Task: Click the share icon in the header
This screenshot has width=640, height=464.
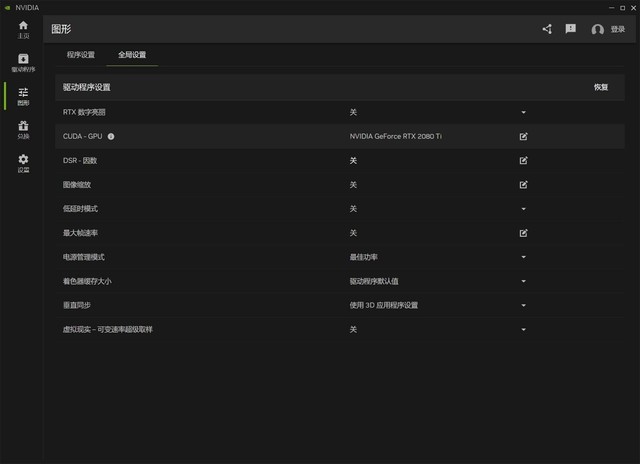Action: 547,29
